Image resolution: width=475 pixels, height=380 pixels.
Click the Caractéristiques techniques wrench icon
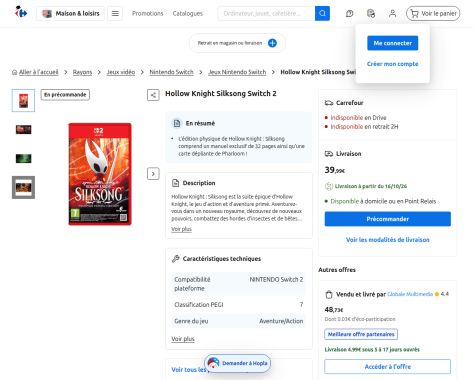coord(176,259)
